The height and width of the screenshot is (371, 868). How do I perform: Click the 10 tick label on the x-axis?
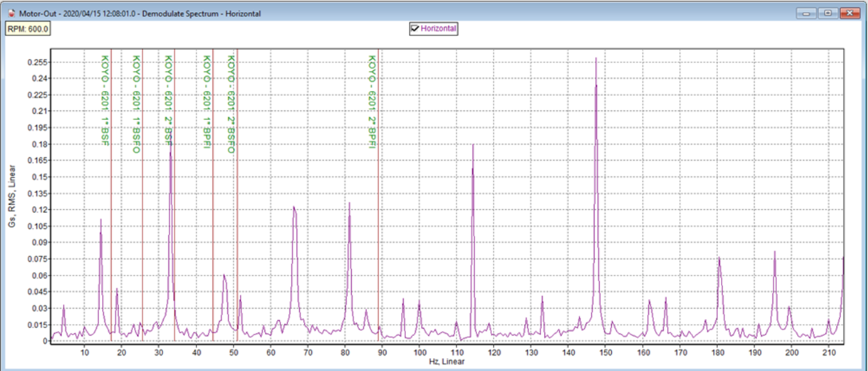pos(84,352)
